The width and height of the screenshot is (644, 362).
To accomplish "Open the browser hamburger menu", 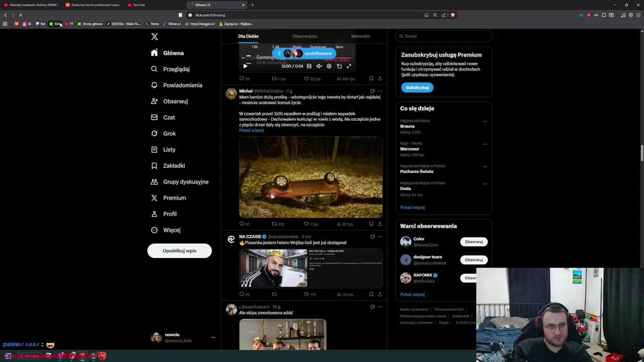I will click(638, 15).
